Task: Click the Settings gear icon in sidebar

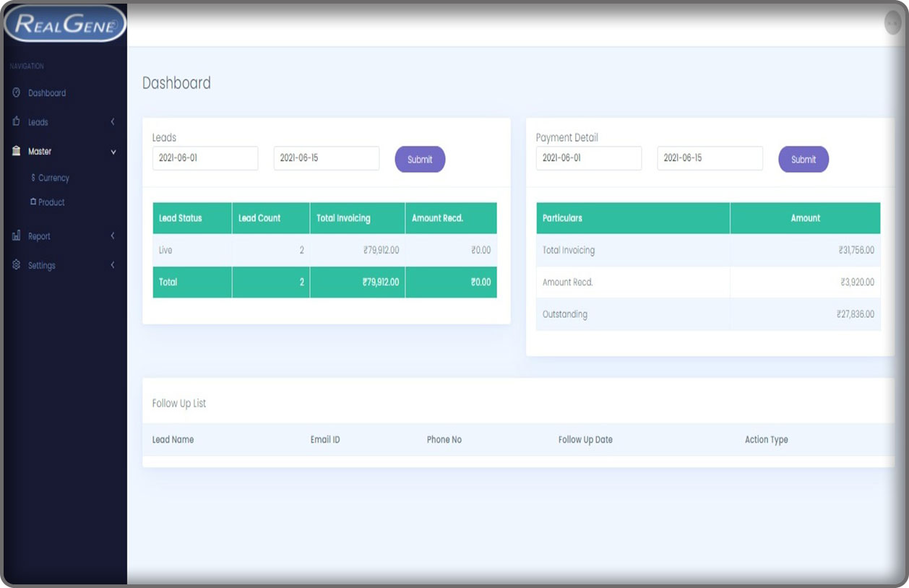Action: tap(17, 265)
